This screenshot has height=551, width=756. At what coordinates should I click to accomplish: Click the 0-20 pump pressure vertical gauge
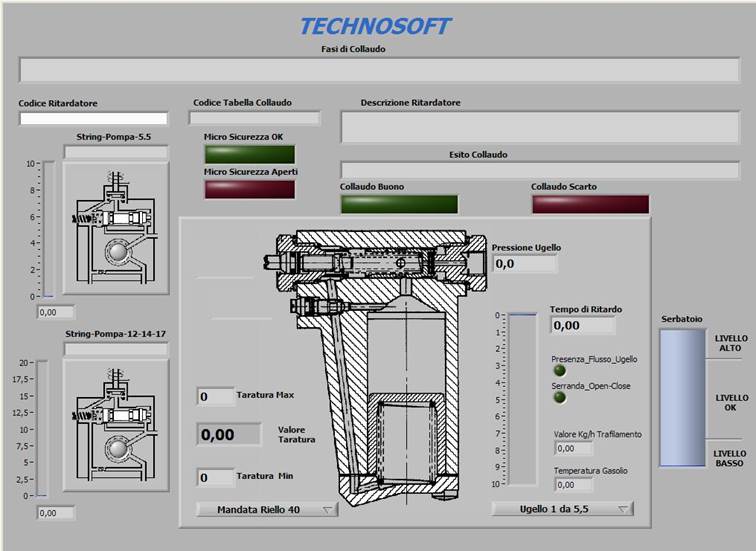(42, 429)
